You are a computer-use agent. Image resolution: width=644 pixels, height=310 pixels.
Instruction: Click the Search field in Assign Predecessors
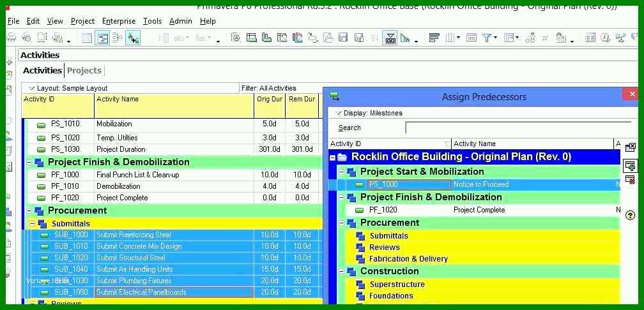point(518,128)
